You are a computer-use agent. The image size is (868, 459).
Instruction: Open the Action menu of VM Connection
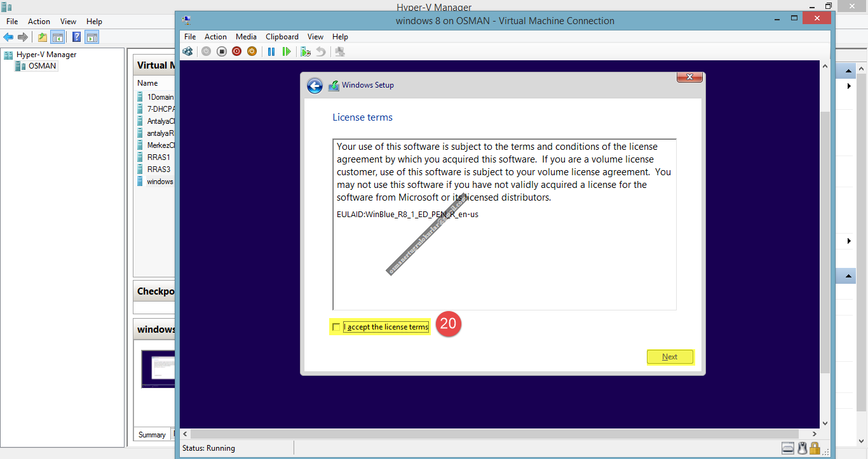click(x=215, y=37)
